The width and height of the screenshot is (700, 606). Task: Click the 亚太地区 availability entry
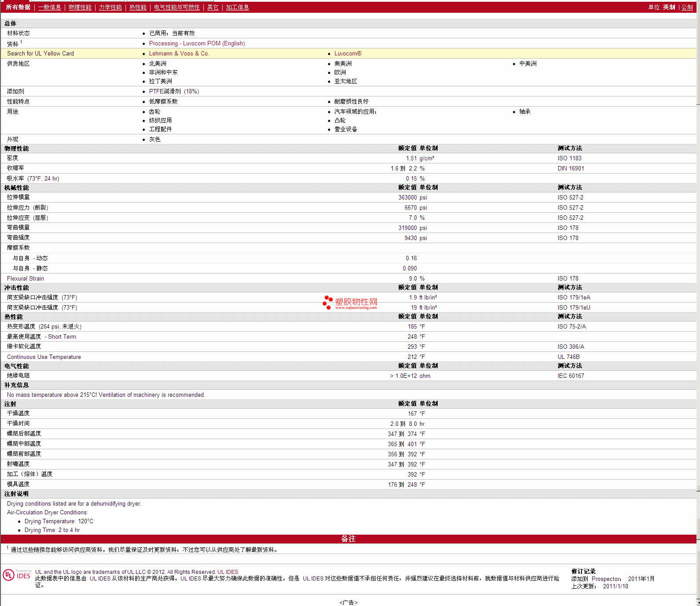tap(346, 81)
